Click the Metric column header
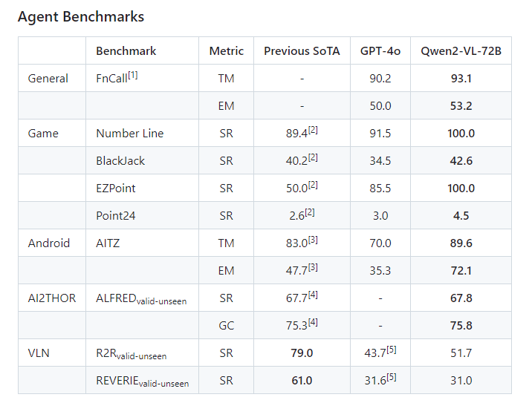 [226, 51]
